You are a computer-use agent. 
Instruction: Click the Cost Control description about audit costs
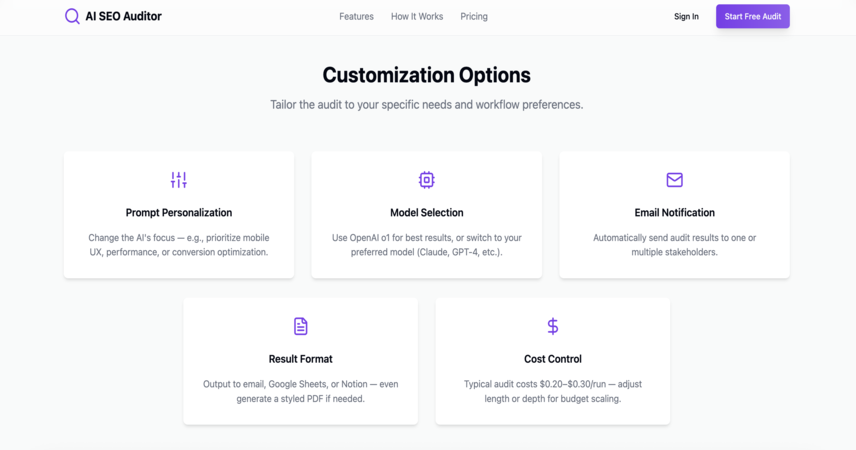pyautogui.click(x=552, y=391)
